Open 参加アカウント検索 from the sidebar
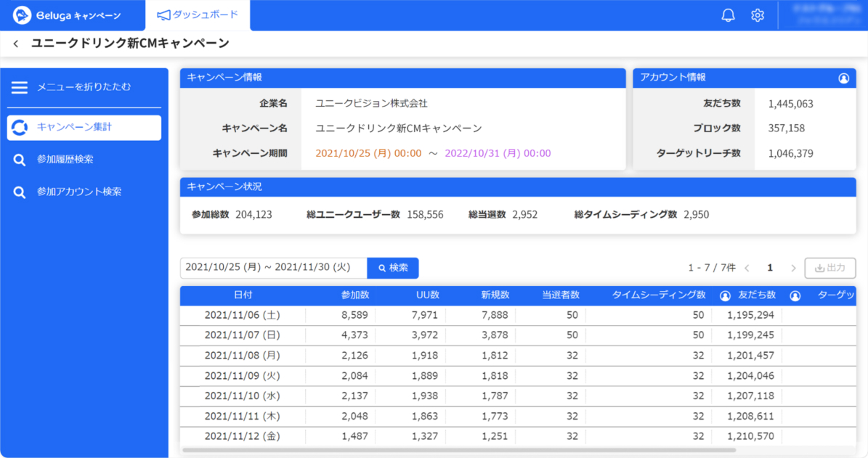The height and width of the screenshot is (458, 868). click(x=78, y=192)
